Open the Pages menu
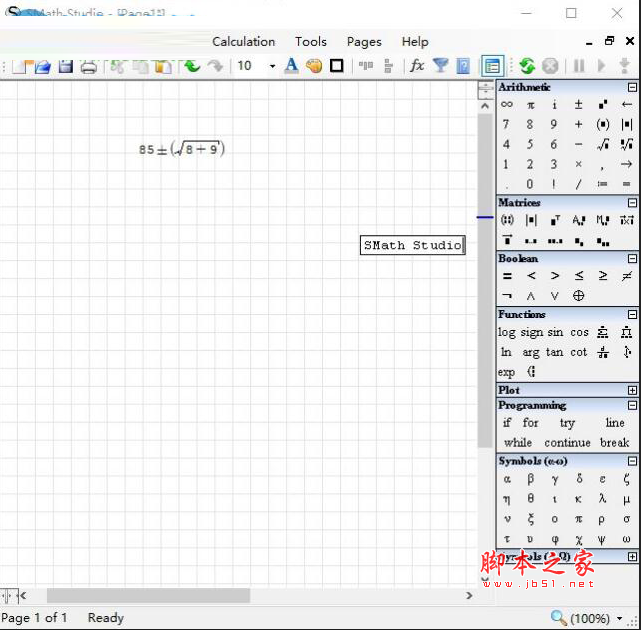The height and width of the screenshot is (630, 641). (364, 41)
